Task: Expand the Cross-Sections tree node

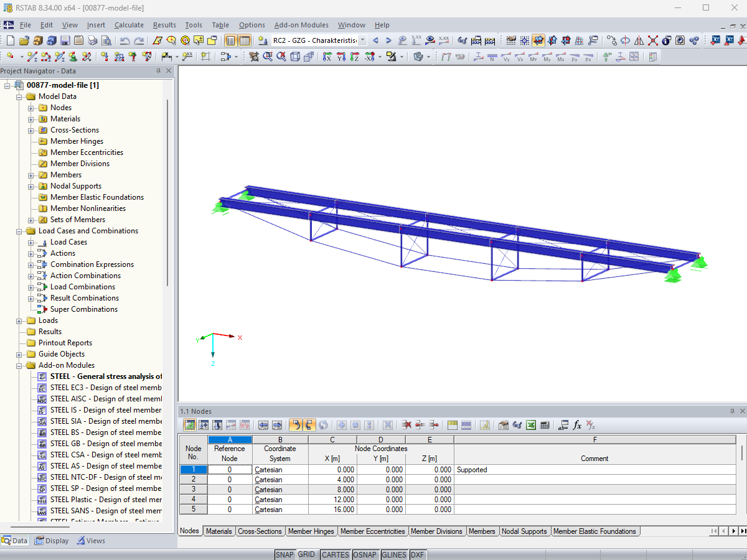Action: [31, 130]
